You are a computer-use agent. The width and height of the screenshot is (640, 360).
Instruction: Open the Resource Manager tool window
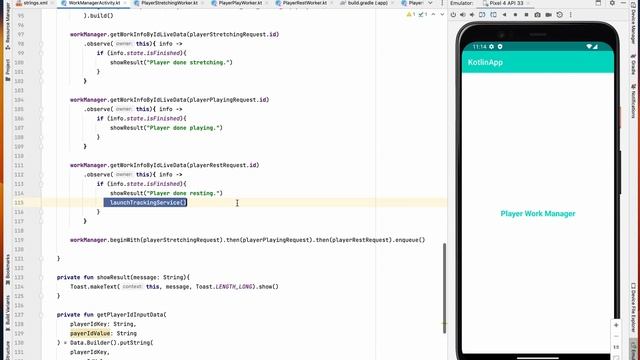point(8,27)
